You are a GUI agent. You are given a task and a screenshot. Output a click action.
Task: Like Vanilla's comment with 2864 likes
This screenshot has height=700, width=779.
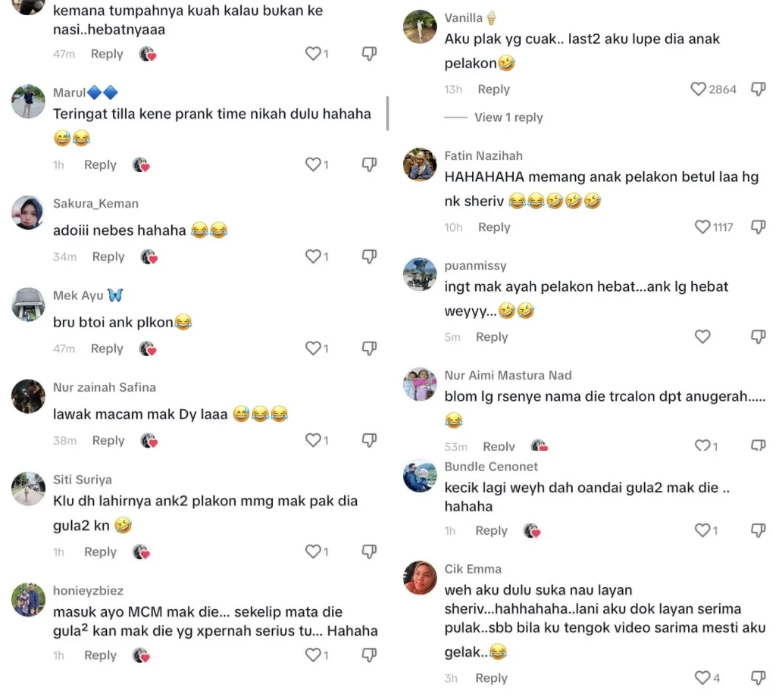click(x=699, y=89)
